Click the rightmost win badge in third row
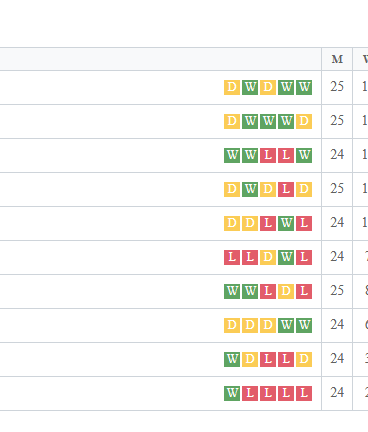Image resolution: width=368 pixels, height=432 pixels. pos(304,155)
